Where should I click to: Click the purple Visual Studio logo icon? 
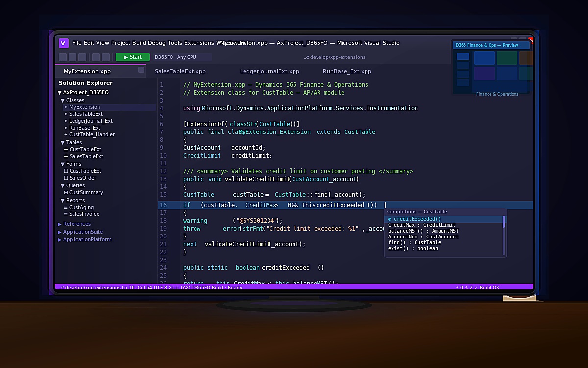click(x=63, y=43)
